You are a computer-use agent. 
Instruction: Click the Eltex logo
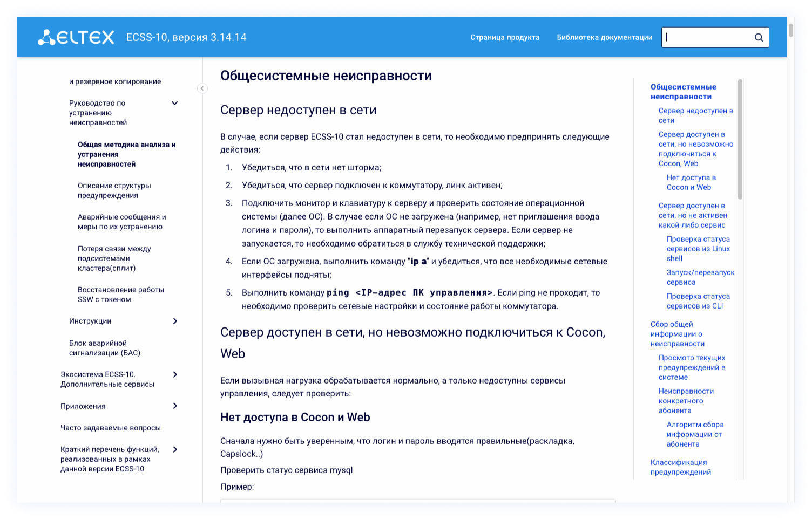[x=76, y=37]
